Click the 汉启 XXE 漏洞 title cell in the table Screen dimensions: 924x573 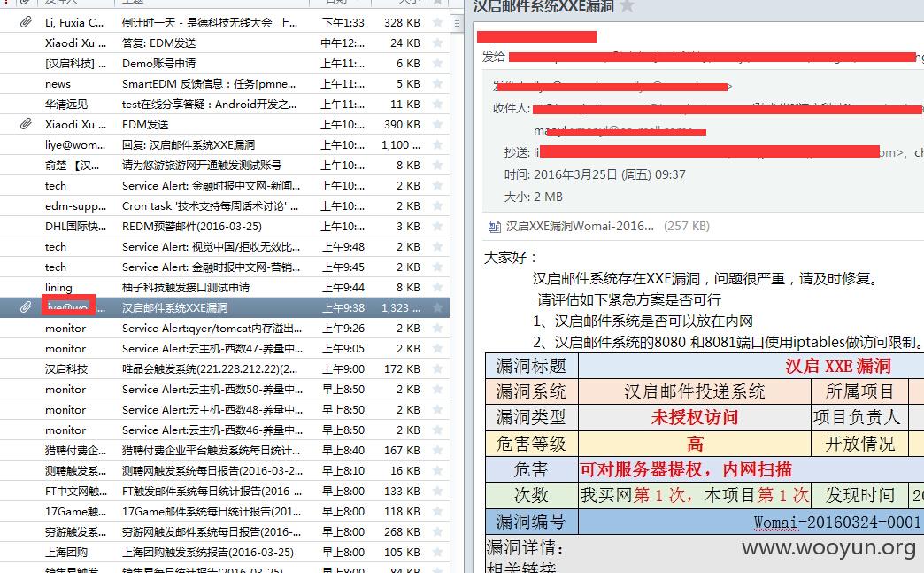751,366
